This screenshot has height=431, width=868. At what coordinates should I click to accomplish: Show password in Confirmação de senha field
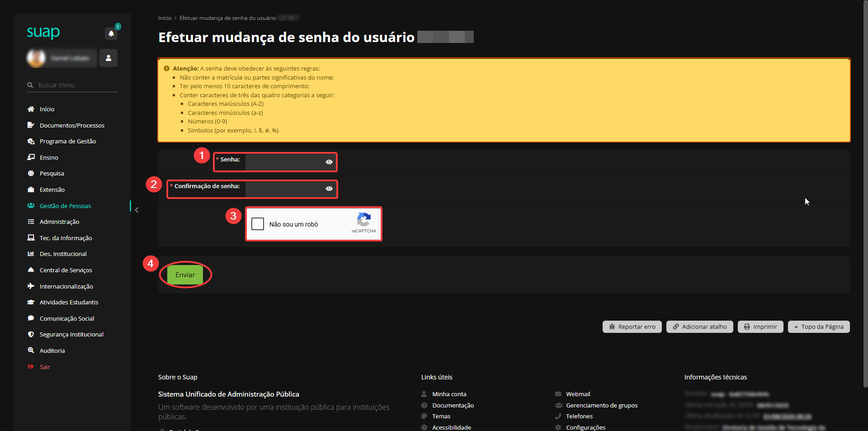point(329,189)
